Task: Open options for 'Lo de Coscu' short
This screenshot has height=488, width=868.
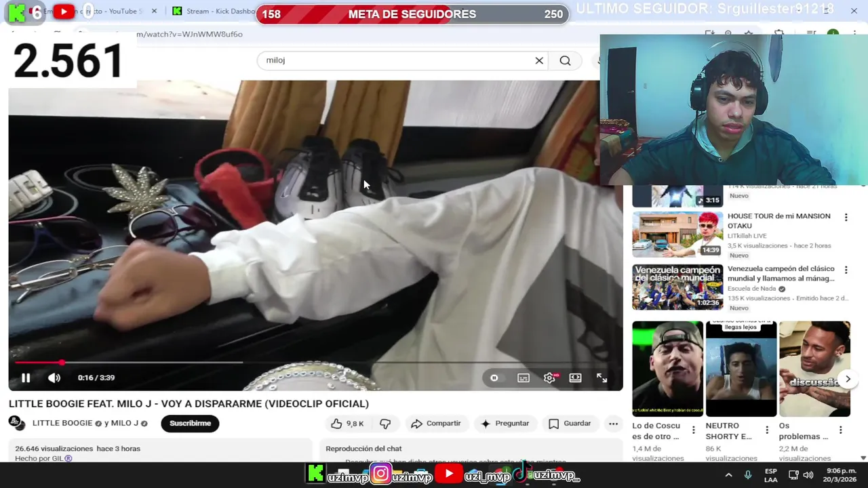Action: tap(693, 430)
